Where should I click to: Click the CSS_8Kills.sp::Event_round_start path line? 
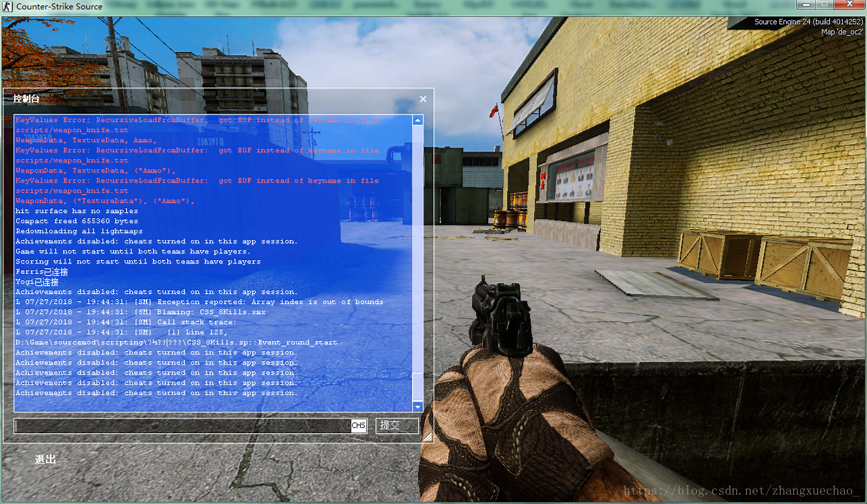click(x=176, y=342)
